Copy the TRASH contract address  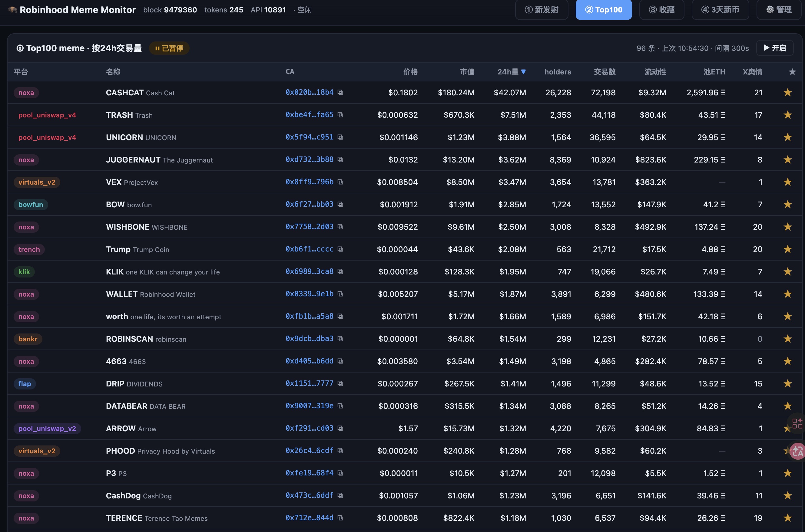click(x=340, y=115)
